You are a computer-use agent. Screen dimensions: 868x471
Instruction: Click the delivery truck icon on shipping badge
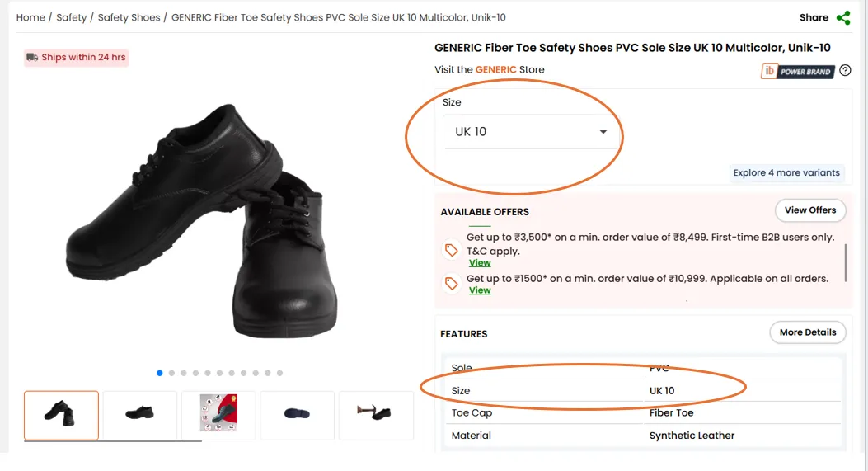32,58
